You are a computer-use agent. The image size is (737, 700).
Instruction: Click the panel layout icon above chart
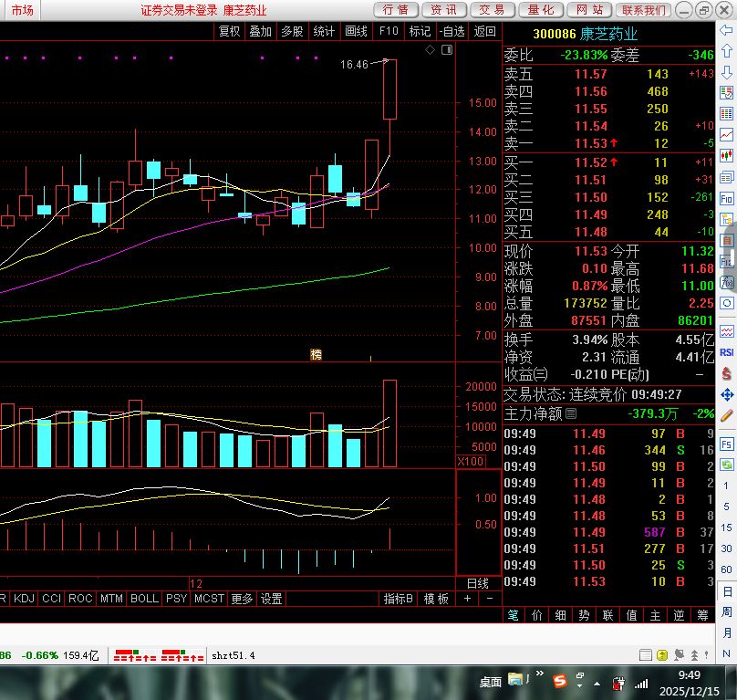[x=447, y=50]
